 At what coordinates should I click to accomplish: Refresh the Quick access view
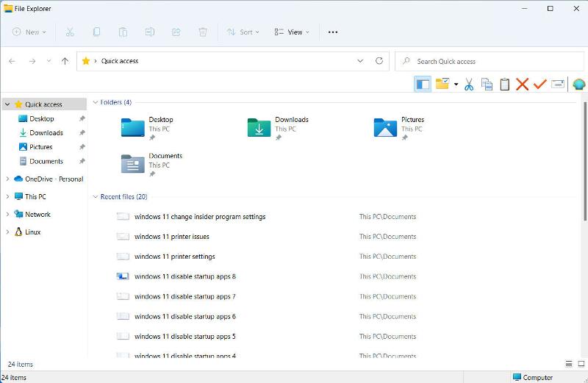pyautogui.click(x=379, y=61)
